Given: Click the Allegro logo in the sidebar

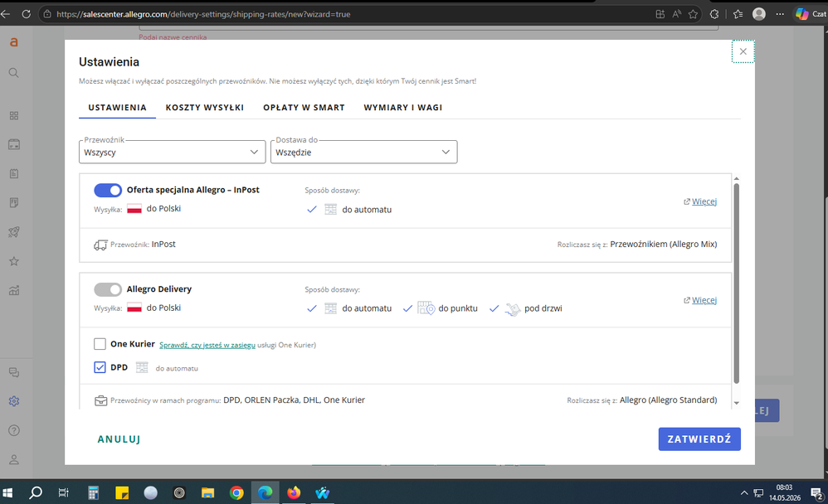Looking at the screenshot, I should click(x=14, y=42).
